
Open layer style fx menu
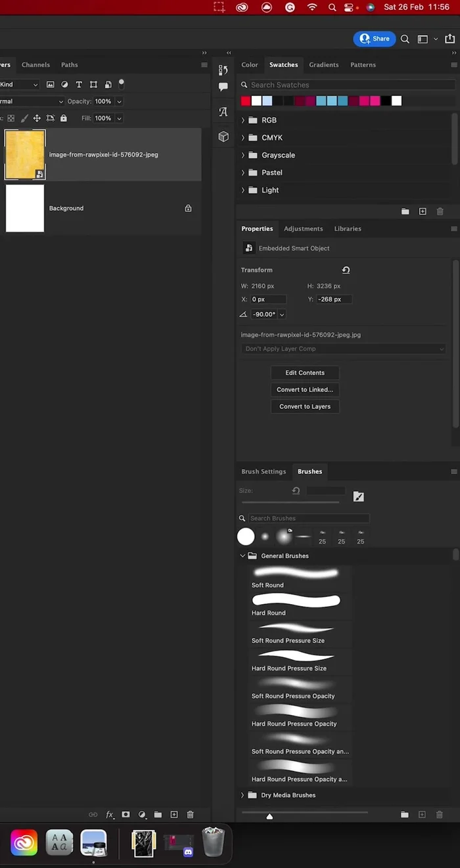point(110,814)
